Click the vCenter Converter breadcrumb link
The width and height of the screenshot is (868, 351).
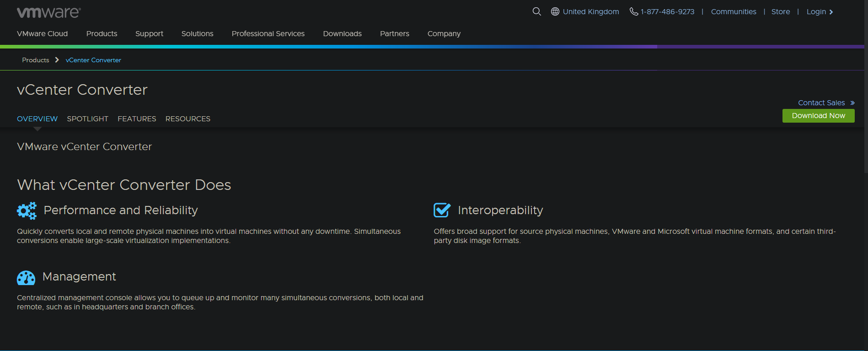click(93, 60)
